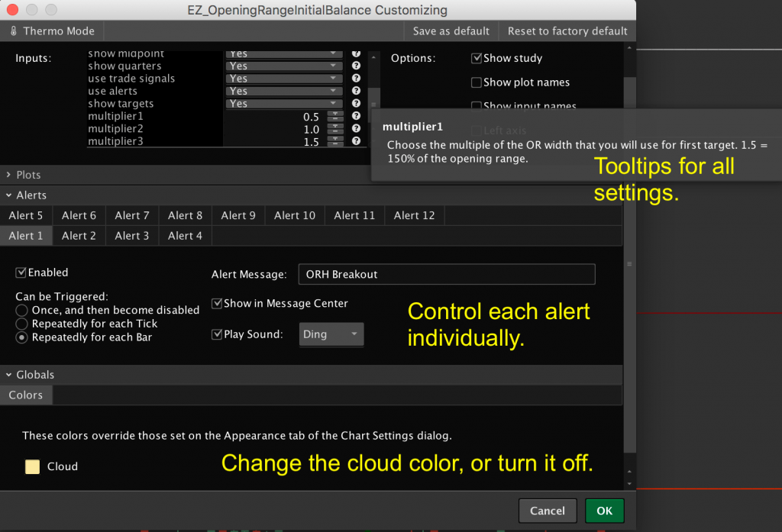View help for the use alerts input
This screenshot has height=532, width=782.
pyautogui.click(x=356, y=90)
